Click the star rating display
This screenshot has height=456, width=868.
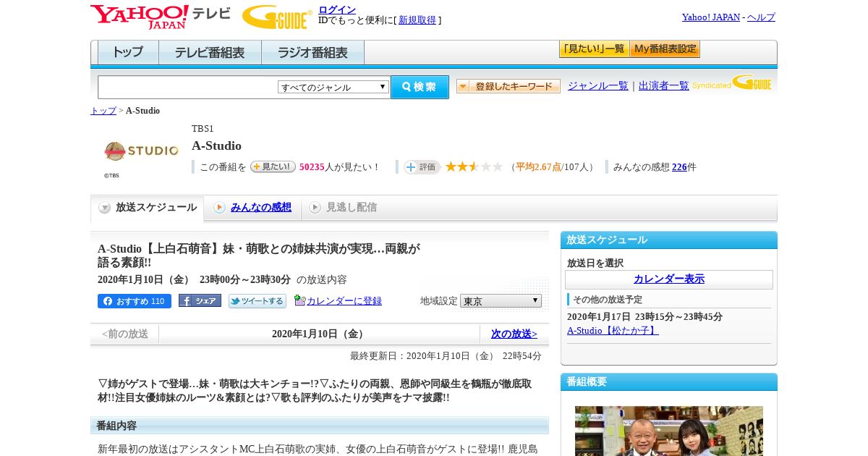coord(474,166)
